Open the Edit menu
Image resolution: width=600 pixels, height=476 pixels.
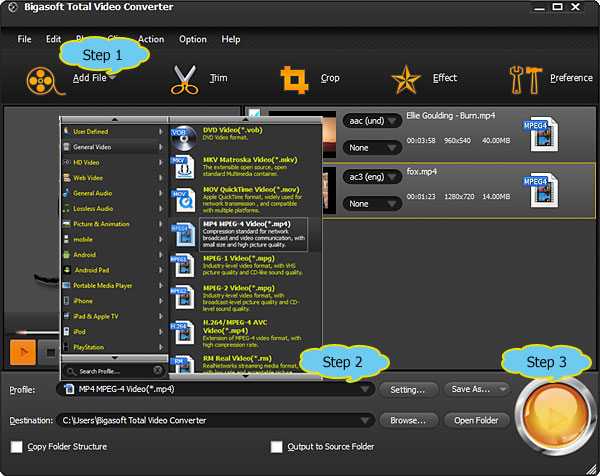(53, 39)
